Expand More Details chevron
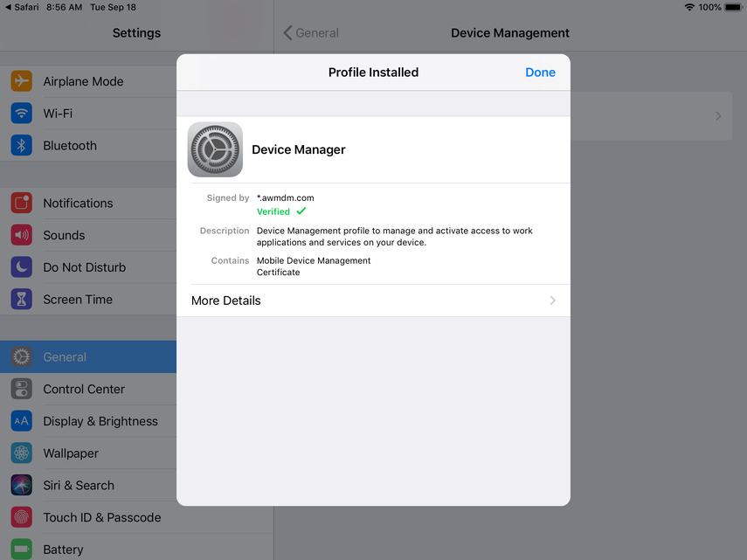The image size is (747, 560). click(x=552, y=301)
